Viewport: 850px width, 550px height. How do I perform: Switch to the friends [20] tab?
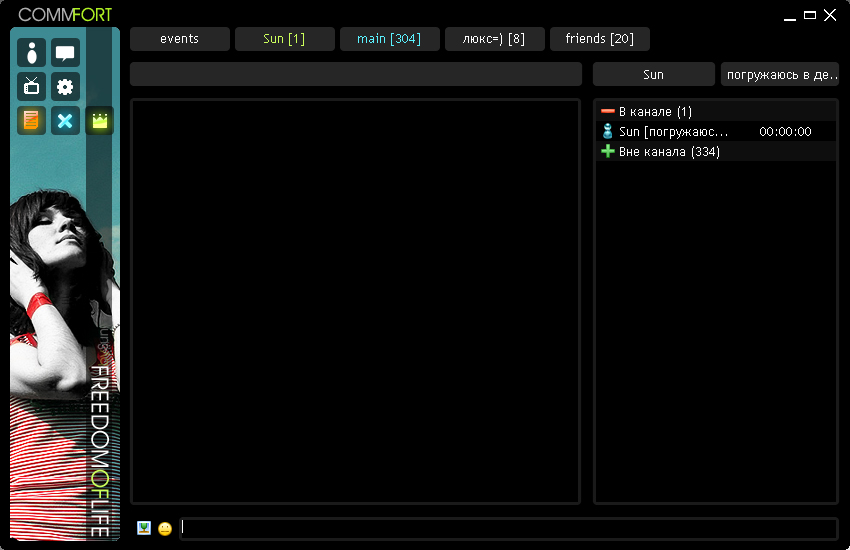tap(599, 39)
